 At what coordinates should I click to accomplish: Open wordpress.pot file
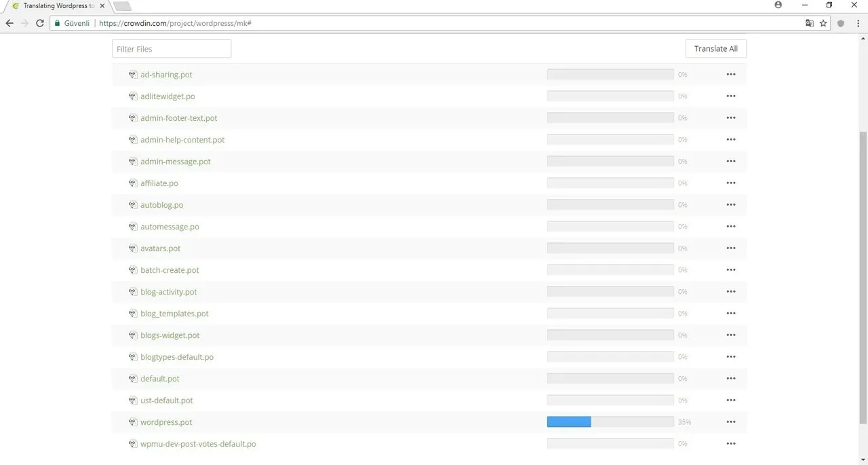(x=166, y=422)
